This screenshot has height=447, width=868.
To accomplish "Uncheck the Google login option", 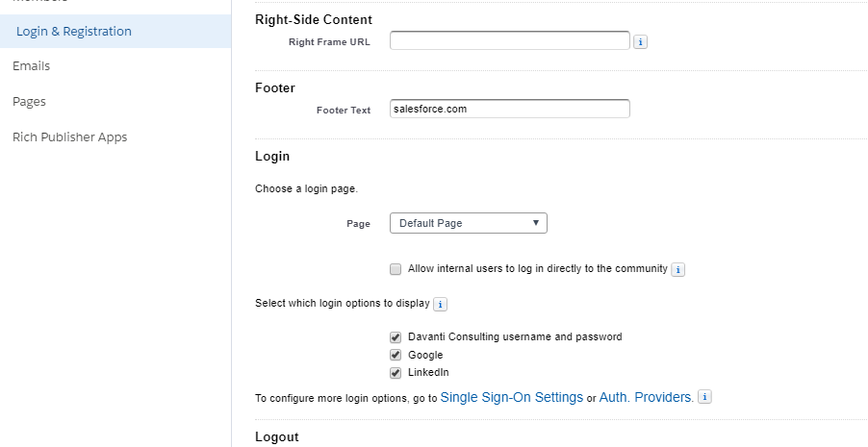I will tap(396, 355).
